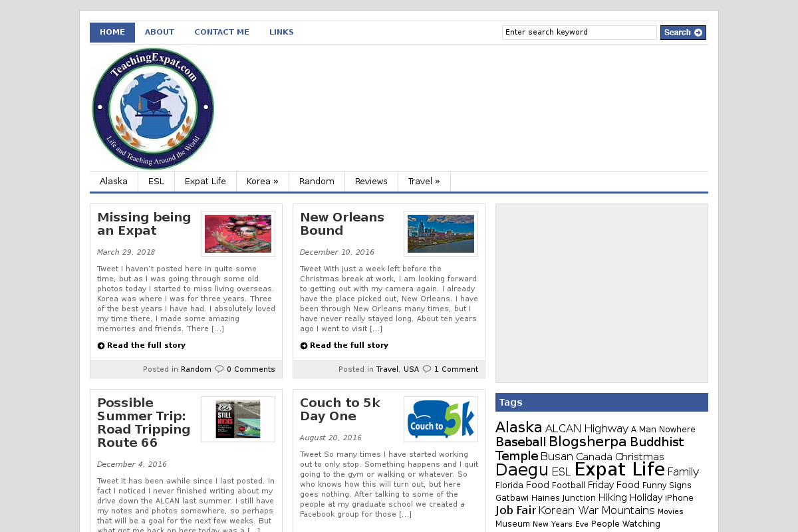Viewport: 798px width, 532px height.
Task: Expand the Travel category submenu
Action: pos(424,182)
